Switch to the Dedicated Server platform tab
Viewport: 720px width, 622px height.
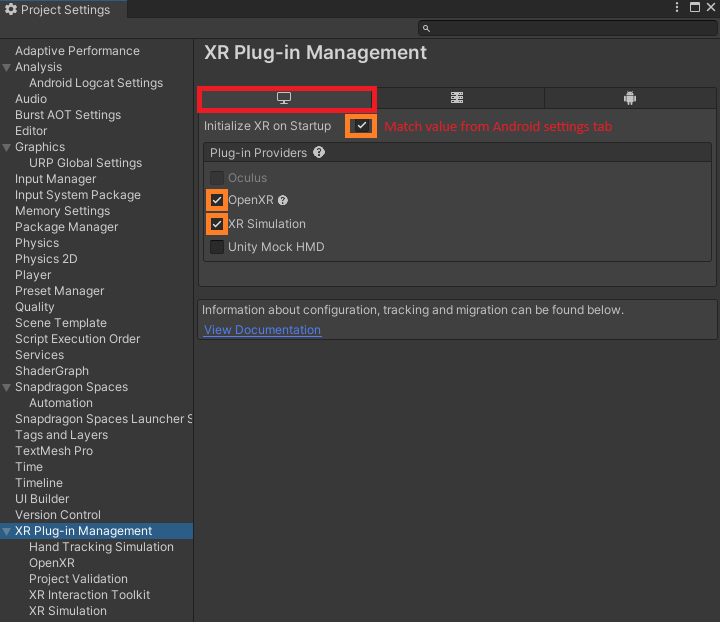[x=457, y=98]
